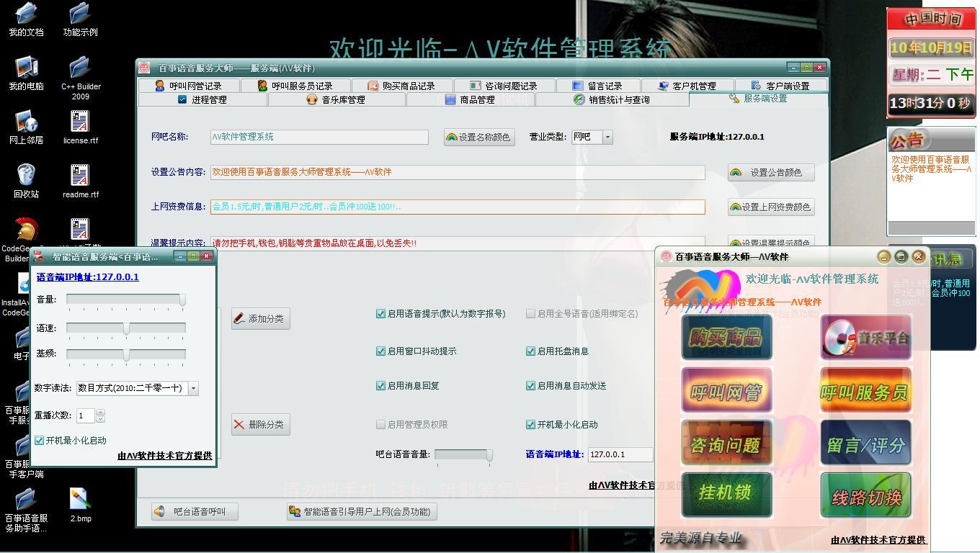Switch to 购买商品记录 tab
This screenshot has width=980, height=553.
point(401,86)
